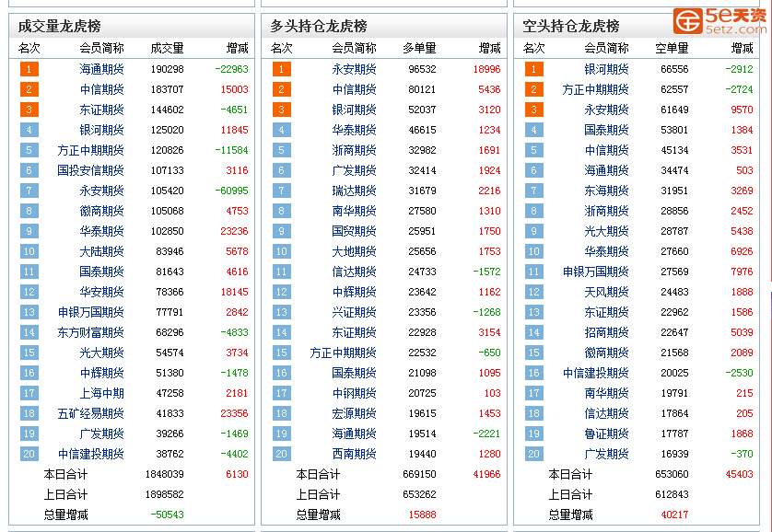Open 国投安信期货 in the volume ranking
The height and width of the screenshot is (532, 772).
point(90,170)
